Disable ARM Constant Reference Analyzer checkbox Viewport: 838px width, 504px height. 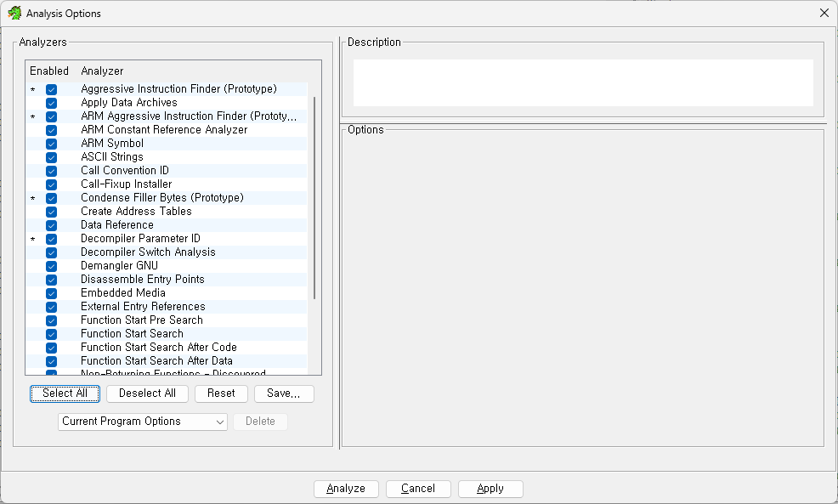pos(52,130)
